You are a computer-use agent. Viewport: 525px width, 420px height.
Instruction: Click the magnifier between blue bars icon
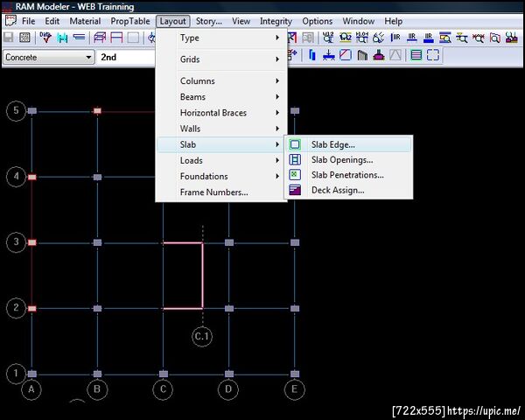pos(445,38)
